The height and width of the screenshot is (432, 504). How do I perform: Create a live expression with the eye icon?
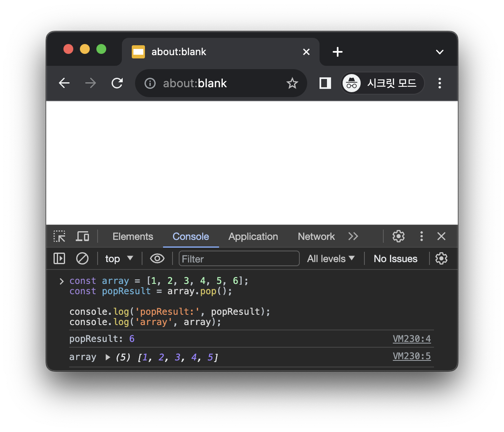[x=157, y=258]
